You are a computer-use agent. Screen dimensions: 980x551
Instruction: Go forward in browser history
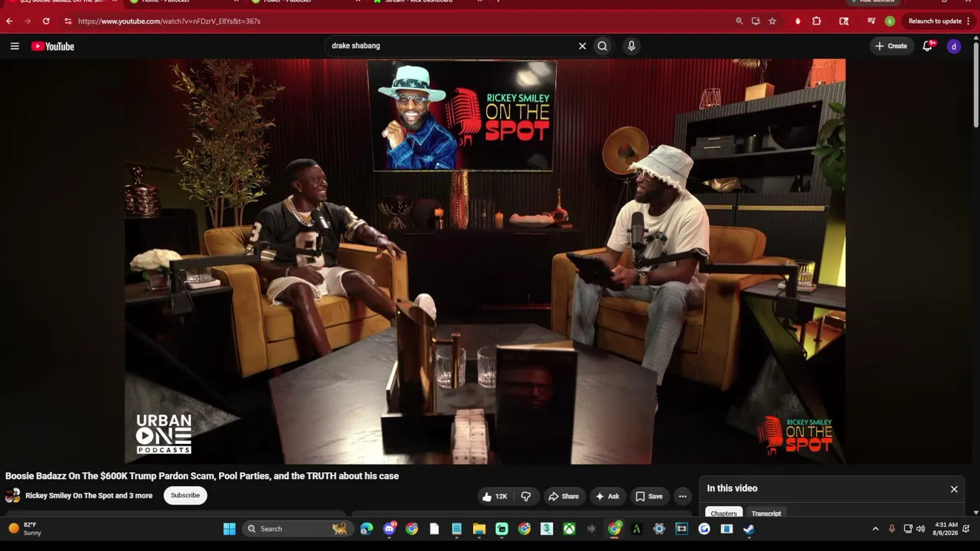tap(28, 21)
